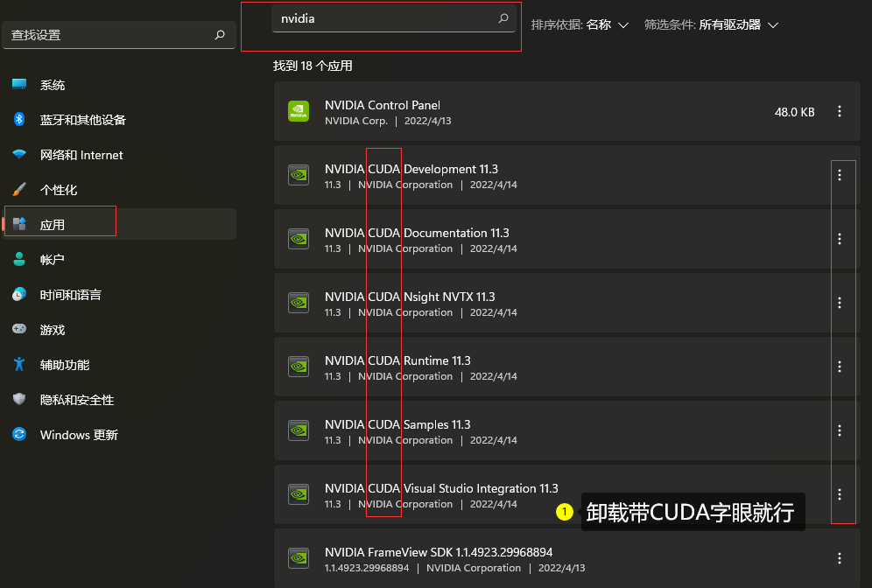Open 个性化 settings

[119, 190]
